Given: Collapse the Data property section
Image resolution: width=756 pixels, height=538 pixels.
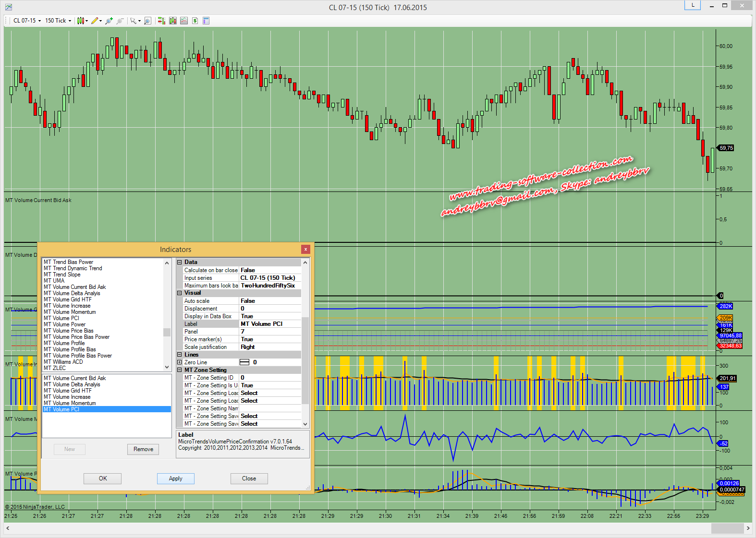Looking at the screenshot, I should pyautogui.click(x=180, y=263).
